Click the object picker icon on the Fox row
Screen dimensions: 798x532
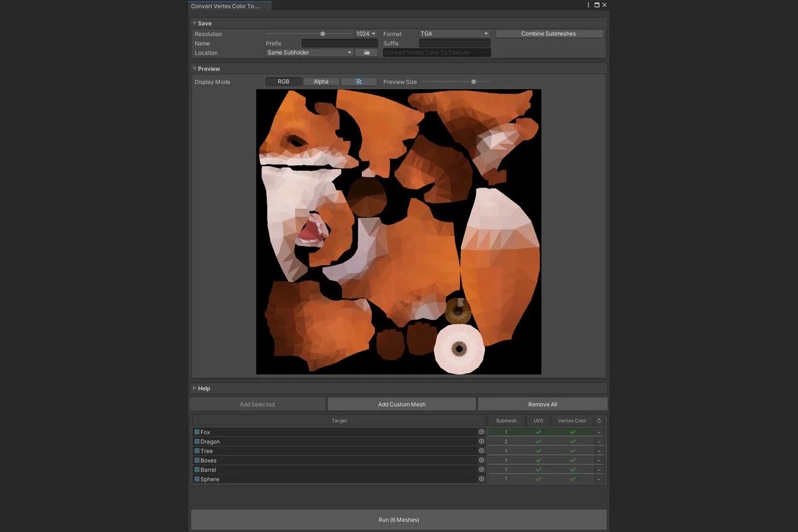(481, 432)
